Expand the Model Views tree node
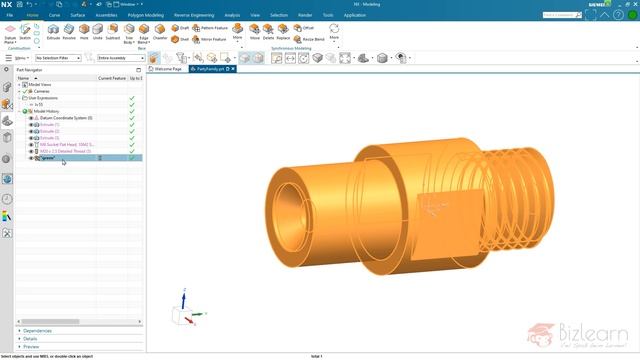Viewport: 640px width, 360px height. click(19, 84)
